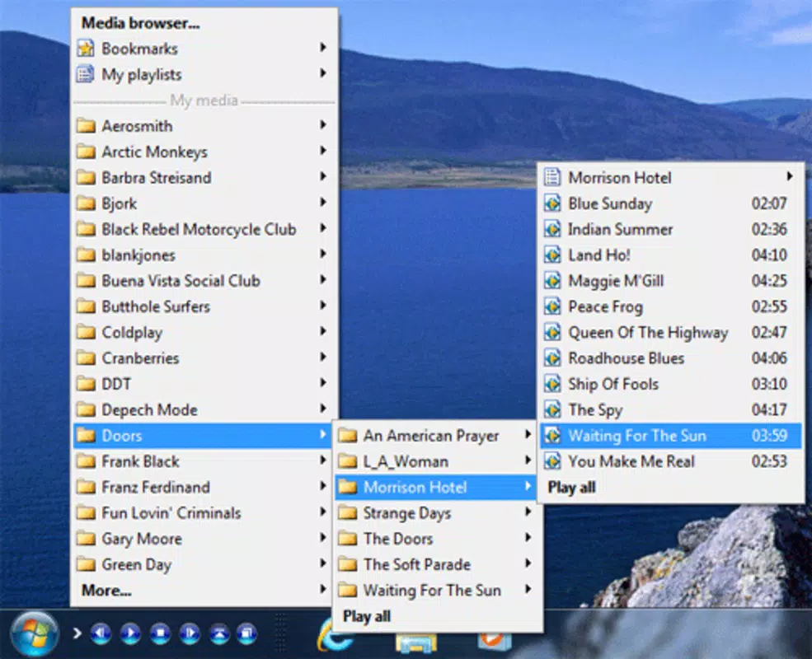Expand the Coldplay submenu arrow
812x659 pixels.
pyautogui.click(x=322, y=332)
